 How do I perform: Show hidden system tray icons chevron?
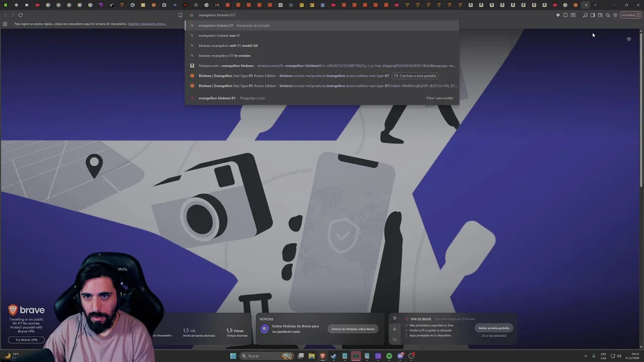pyautogui.click(x=586, y=356)
